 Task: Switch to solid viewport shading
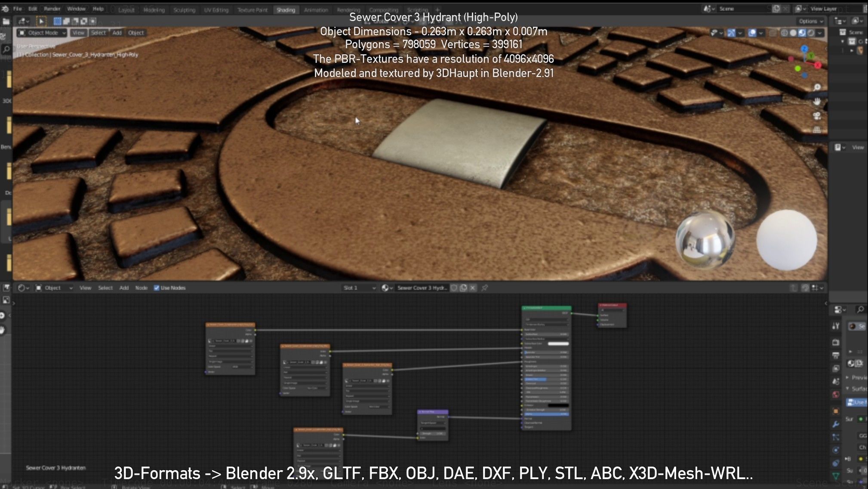[793, 33]
